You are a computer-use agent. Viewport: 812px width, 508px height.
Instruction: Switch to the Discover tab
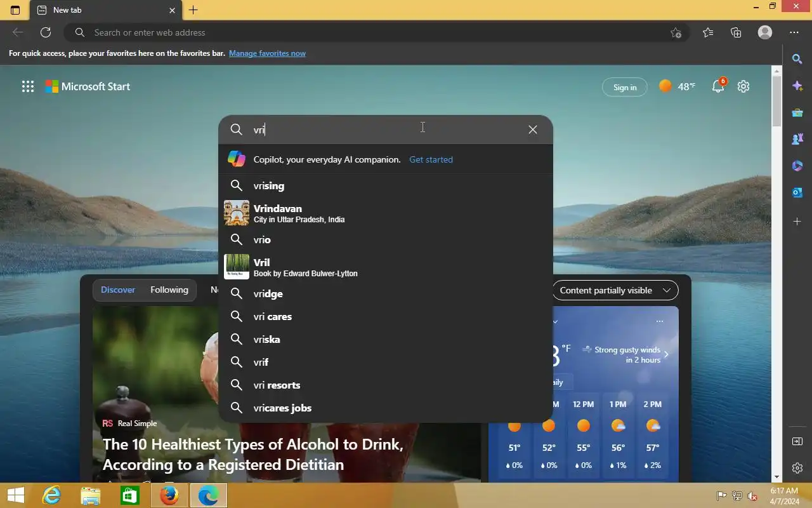(x=118, y=290)
